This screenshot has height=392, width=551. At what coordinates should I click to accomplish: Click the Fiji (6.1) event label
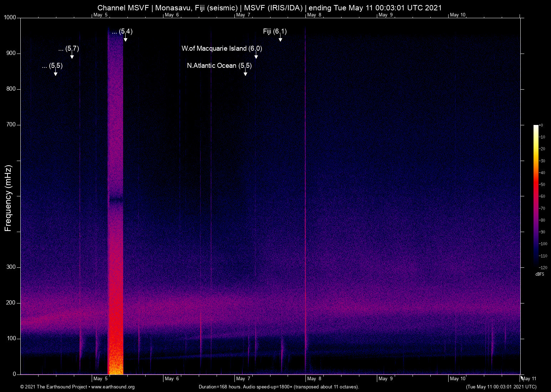(274, 31)
